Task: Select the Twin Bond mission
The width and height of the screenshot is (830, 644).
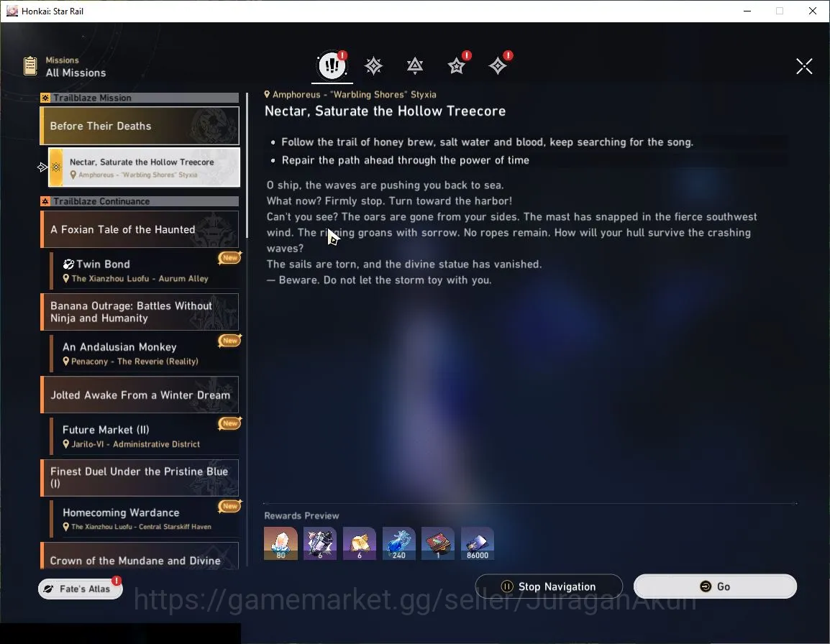Action: 145,270
